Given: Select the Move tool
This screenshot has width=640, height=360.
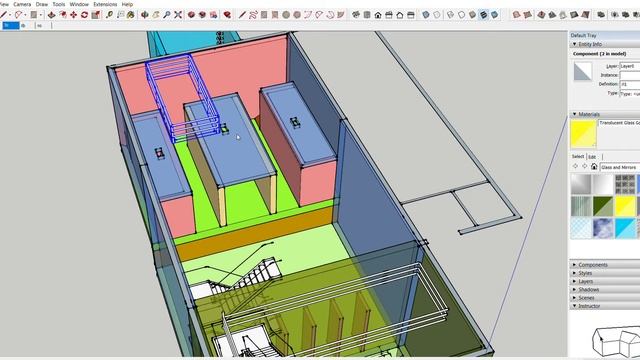Looking at the screenshot, I should [x=73, y=15].
